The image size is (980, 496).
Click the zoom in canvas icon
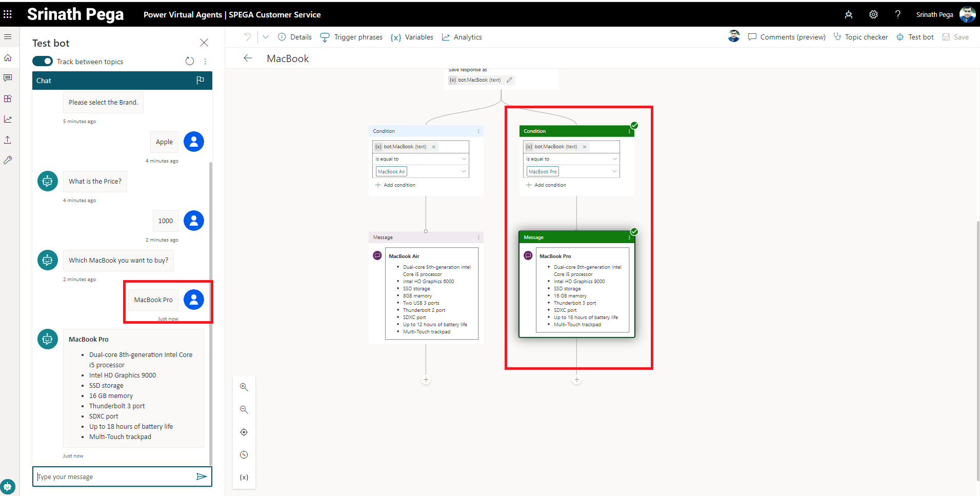tap(244, 387)
